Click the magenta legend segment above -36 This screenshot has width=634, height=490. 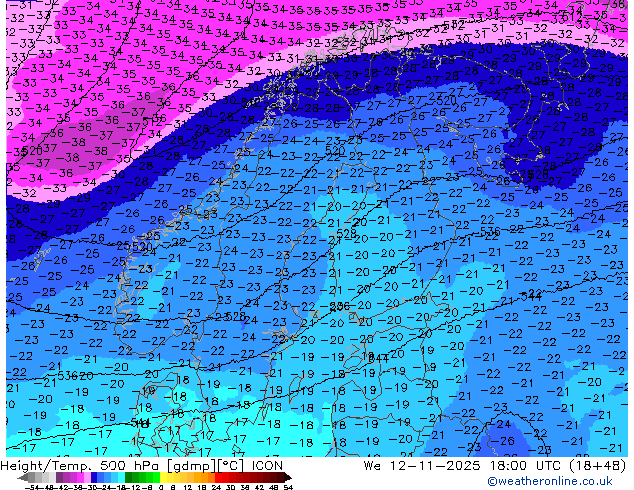click(80, 477)
